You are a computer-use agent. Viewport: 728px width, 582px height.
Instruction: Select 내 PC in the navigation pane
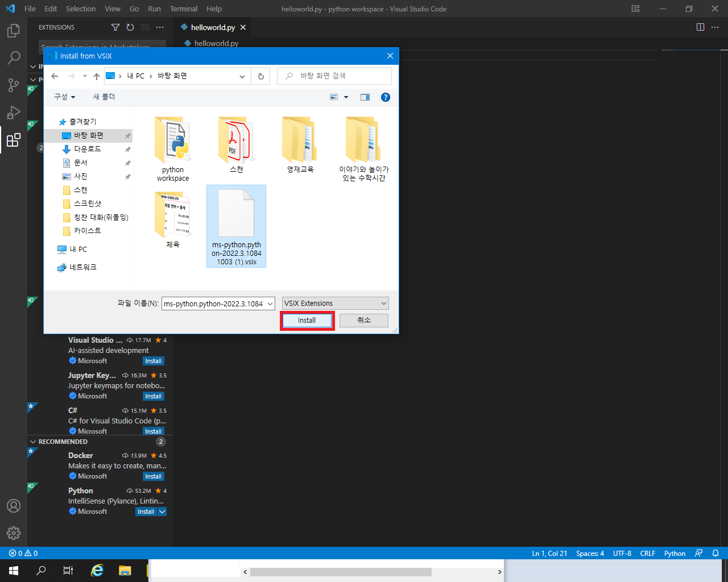tap(78, 250)
